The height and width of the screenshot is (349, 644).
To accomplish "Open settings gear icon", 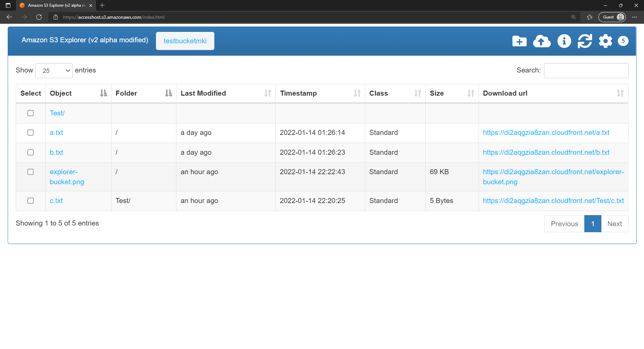I will click(605, 41).
